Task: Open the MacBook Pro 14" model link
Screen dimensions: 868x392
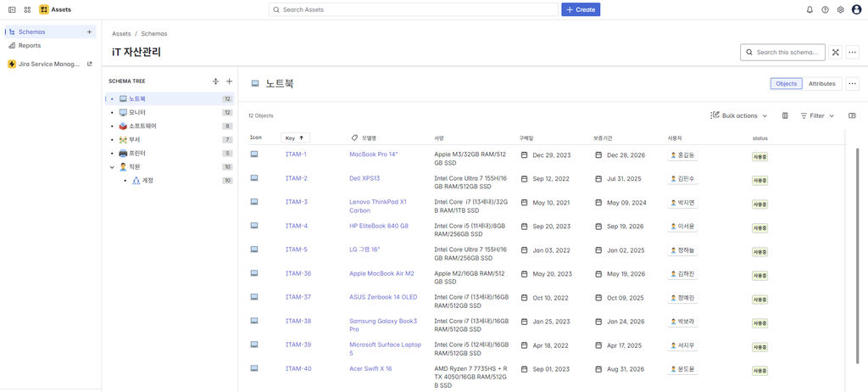Action: click(x=374, y=154)
